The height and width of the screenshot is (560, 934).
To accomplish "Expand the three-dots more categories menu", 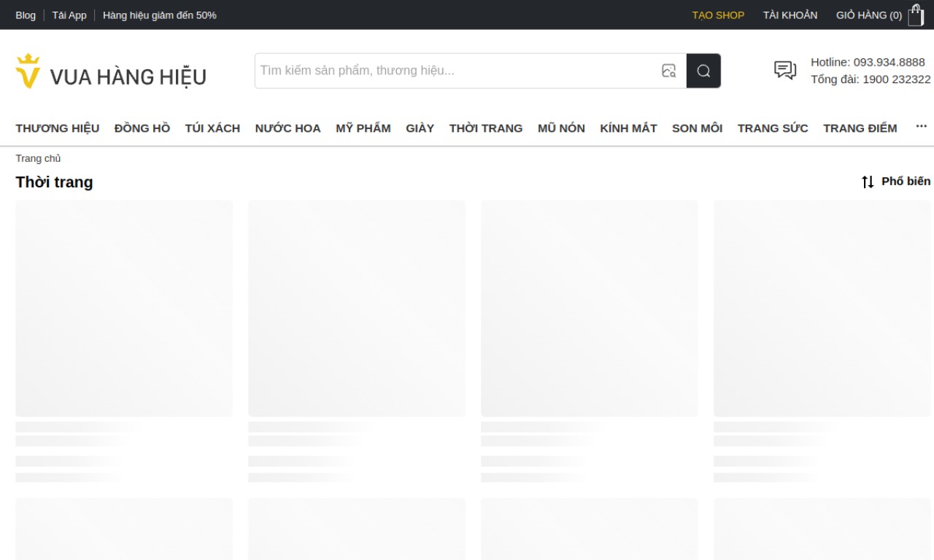I will pos(922,126).
